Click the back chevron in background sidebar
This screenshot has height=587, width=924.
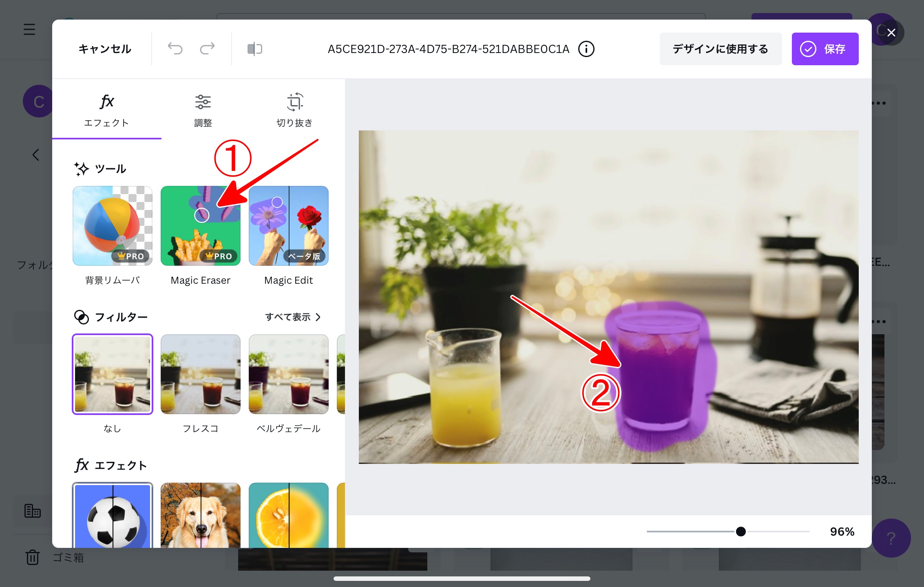pos(36,154)
